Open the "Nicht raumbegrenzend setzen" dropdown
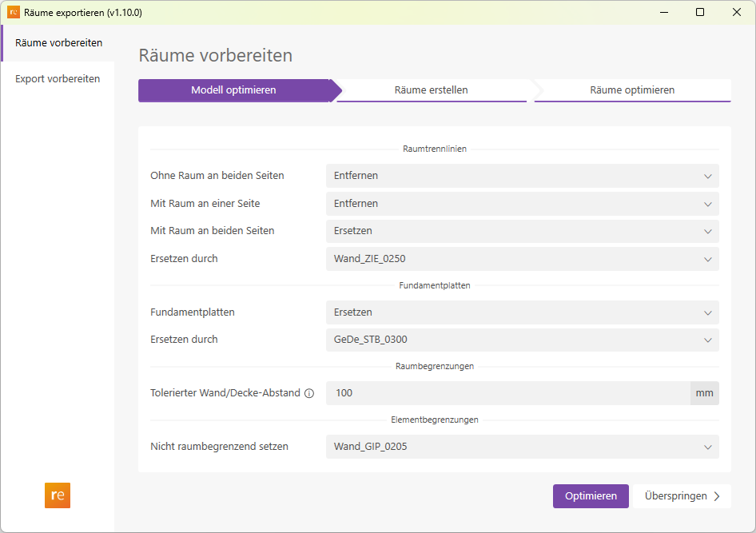The width and height of the screenshot is (756, 533). point(522,447)
